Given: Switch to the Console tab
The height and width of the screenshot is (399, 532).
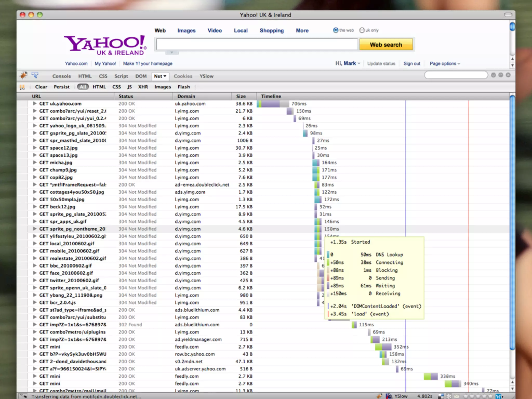Looking at the screenshot, I should coord(62,76).
